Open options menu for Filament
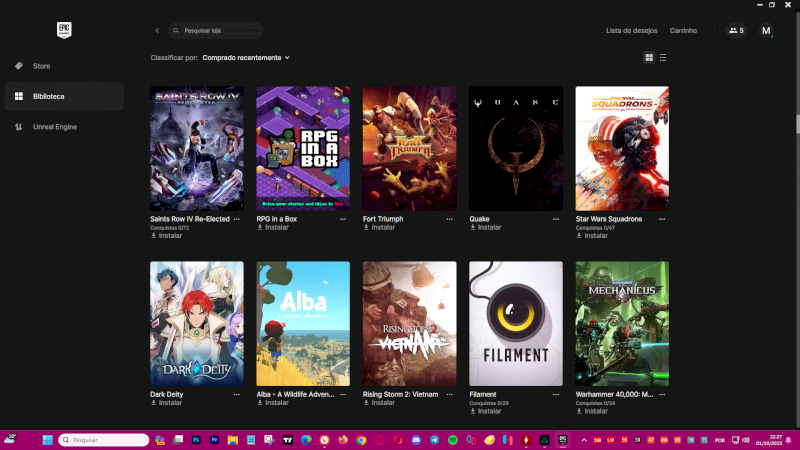Image resolution: width=800 pixels, height=450 pixels. [x=556, y=394]
